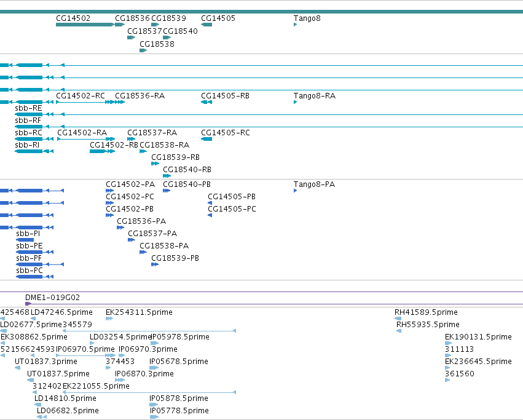Click the CG14502-PB protein label
This screenshot has width=523, height=420.
(130, 209)
